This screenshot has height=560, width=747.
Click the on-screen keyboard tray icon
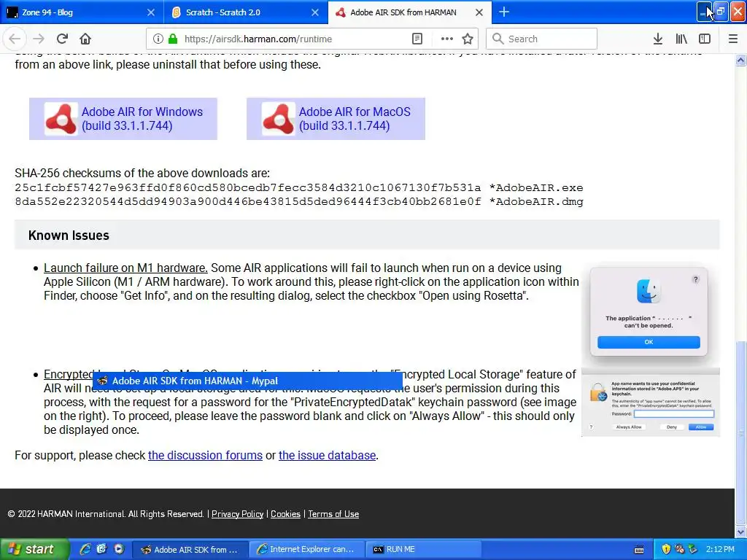(639, 550)
